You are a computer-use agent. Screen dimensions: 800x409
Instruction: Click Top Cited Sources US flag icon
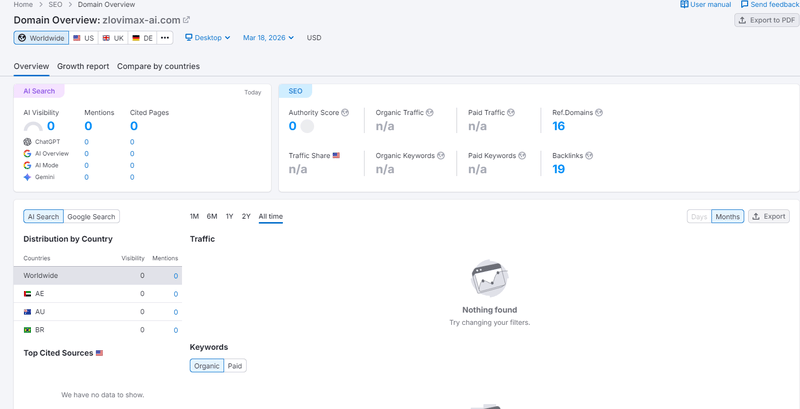[x=99, y=353]
